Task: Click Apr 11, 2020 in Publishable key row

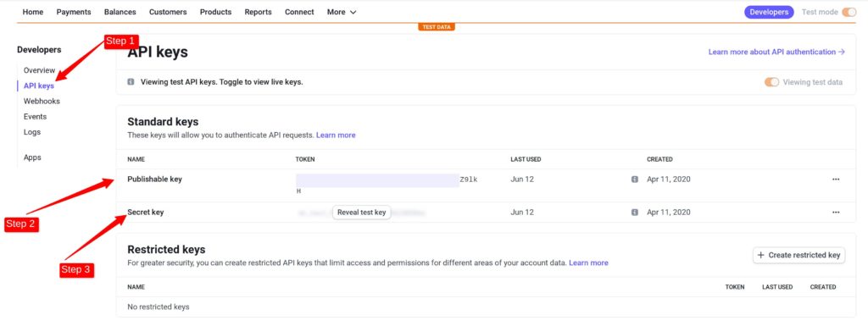Action: (669, 179)
